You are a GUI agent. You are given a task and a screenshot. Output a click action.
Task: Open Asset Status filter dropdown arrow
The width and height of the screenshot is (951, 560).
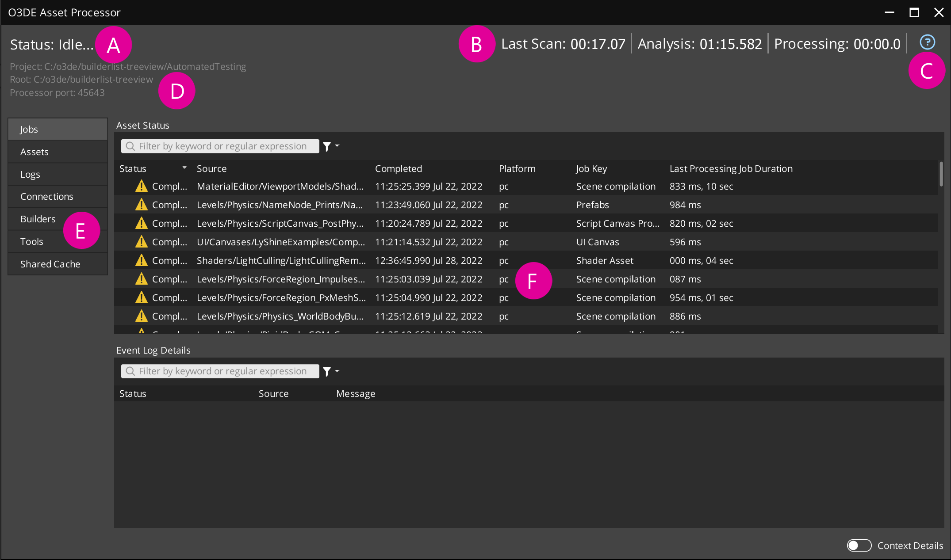click(337, 146)
